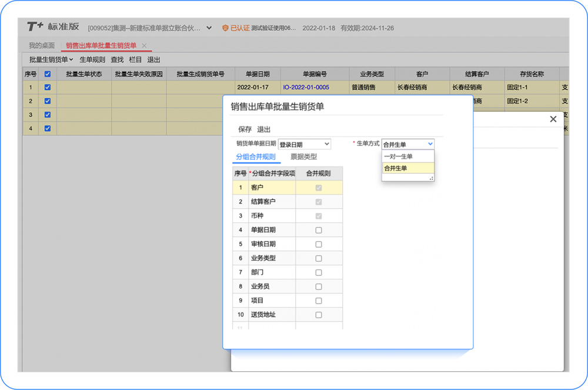Screen dimensions: 588x390
Task: Enable the 部门 merge rule checkbox
Action: click(319, 272)
